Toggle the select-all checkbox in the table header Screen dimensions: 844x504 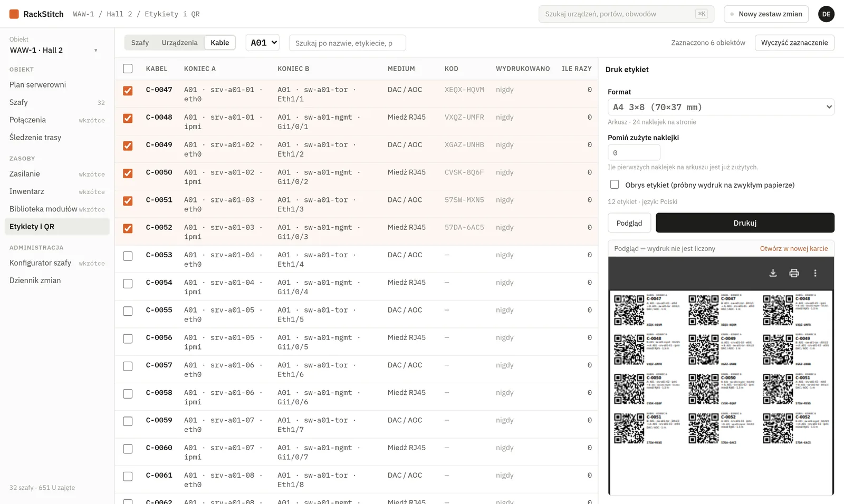[128, 69]
